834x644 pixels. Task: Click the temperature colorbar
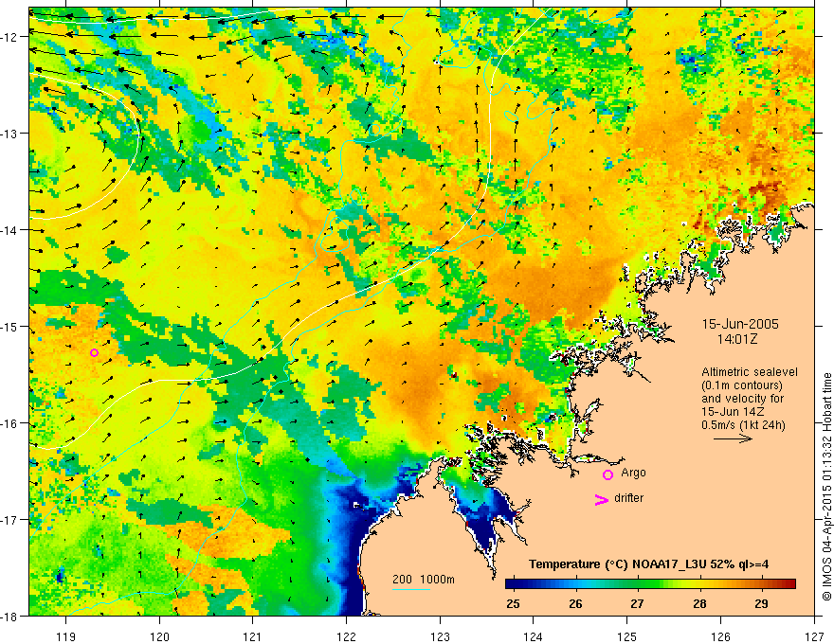point(650,583)
